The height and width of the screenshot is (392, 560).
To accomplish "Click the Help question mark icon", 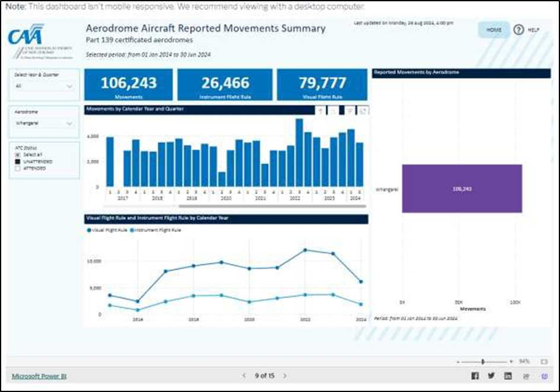I will (x=518, y=30).
